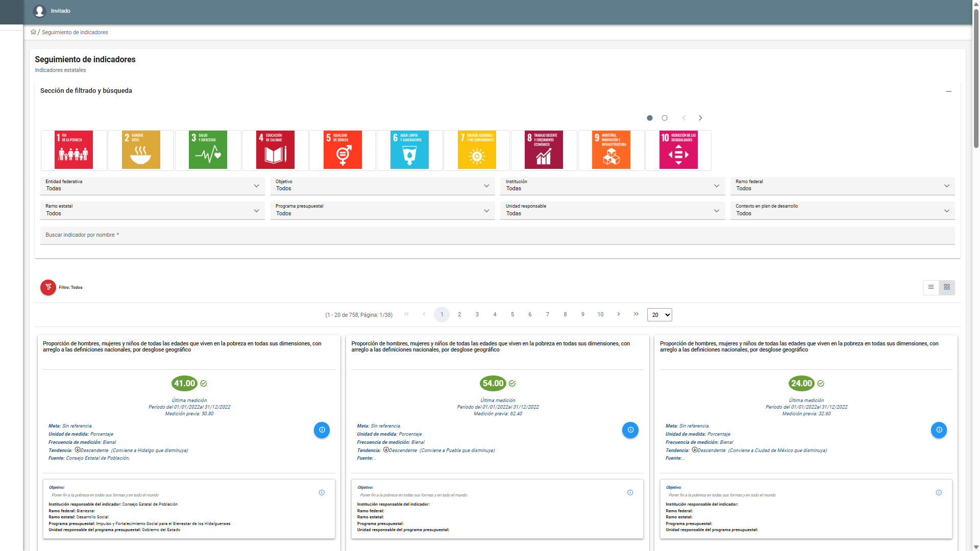Click the red clear filter funnel icon
Image resolution: width=980 pixels, height=551 pixels.
pos(48,288)
